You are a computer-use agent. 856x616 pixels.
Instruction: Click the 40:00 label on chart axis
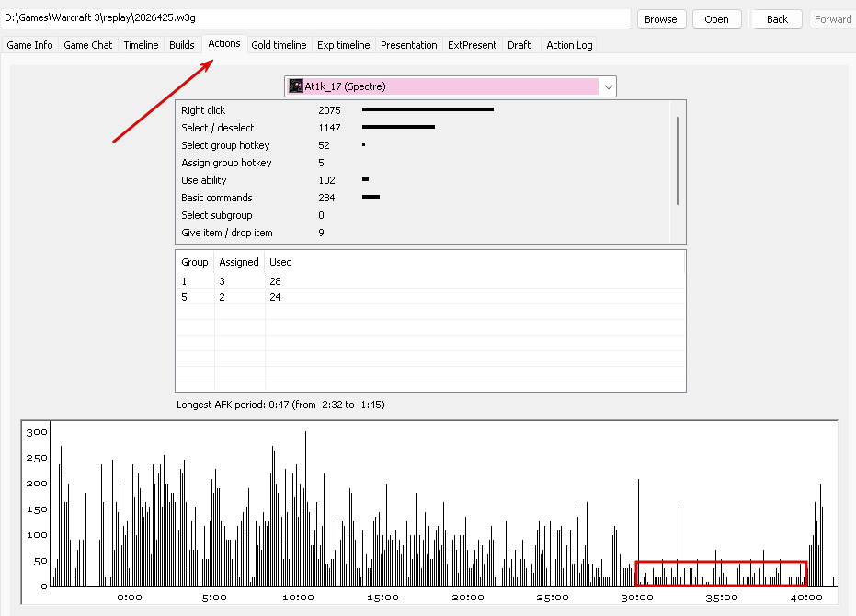click(806, 598)
